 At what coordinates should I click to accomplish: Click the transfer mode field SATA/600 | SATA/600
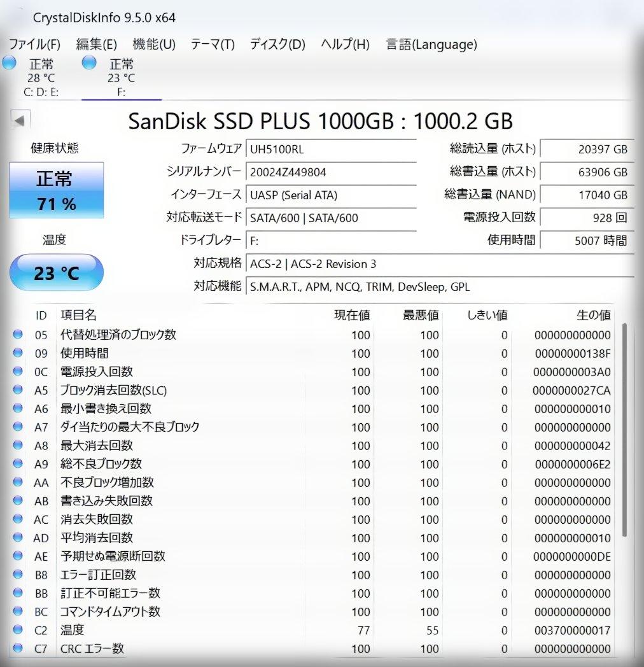[331, 218]
